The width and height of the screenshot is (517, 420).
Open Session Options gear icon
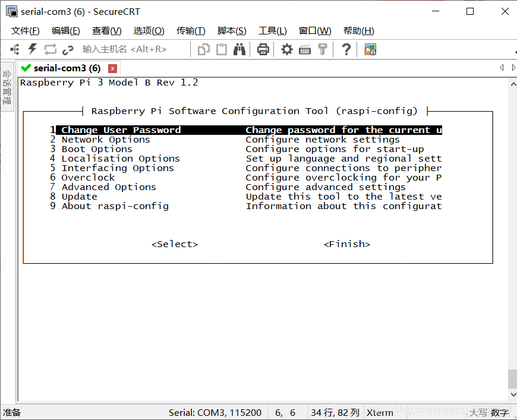pyautogui.click(x=287, y=49)
